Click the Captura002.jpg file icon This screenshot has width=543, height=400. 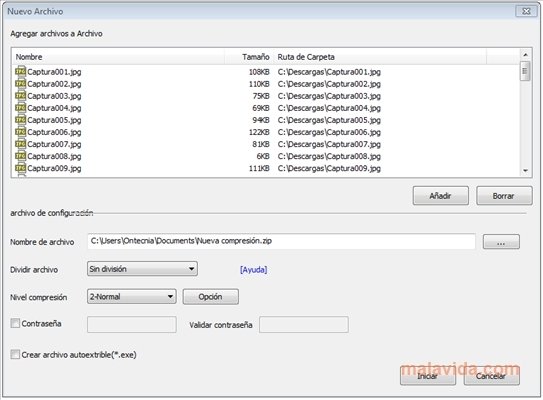(20, 84)
